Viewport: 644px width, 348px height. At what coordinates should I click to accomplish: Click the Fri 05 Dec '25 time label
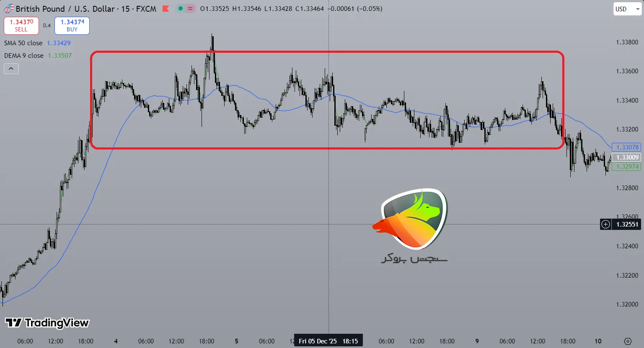[x=328, y=341]
